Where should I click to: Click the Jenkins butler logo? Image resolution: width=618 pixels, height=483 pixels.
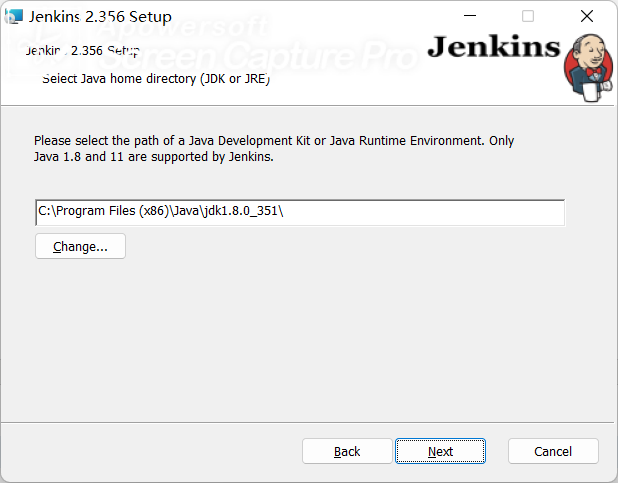pos(588,67)
